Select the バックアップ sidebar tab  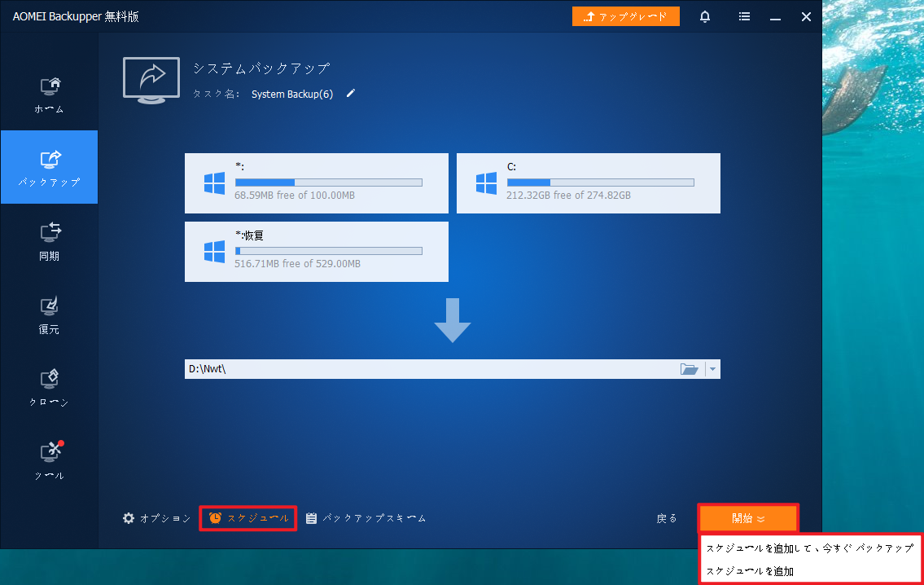[49, 167]
